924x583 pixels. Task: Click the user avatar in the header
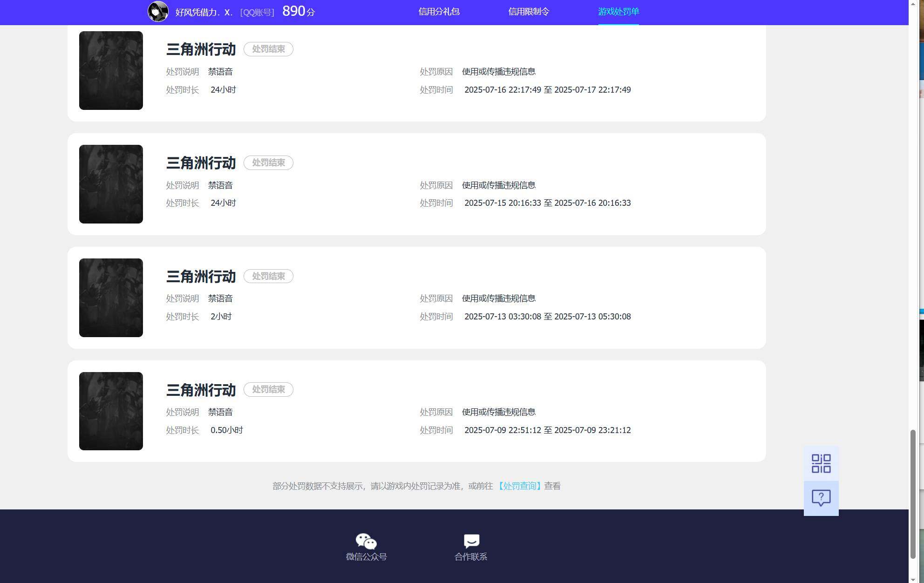[158, 12]
